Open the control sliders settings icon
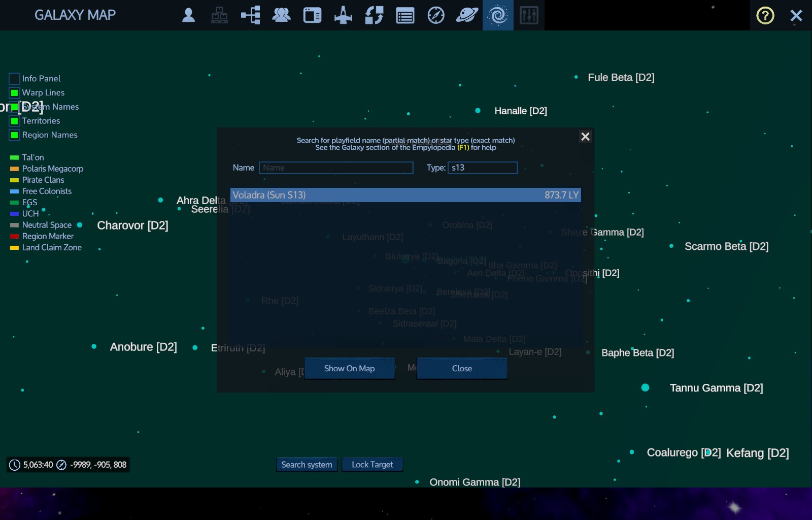 coord(529,15)
